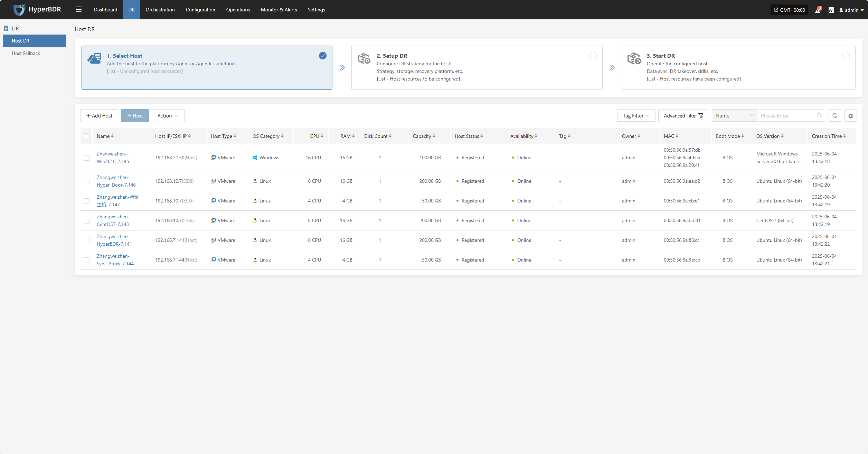
Task: Sort by Capacity column arrows
Action: click(x=434, y=136)
